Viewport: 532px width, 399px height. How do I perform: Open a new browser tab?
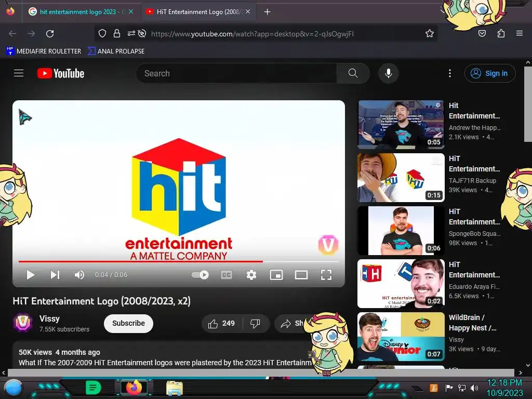[268, 12]
